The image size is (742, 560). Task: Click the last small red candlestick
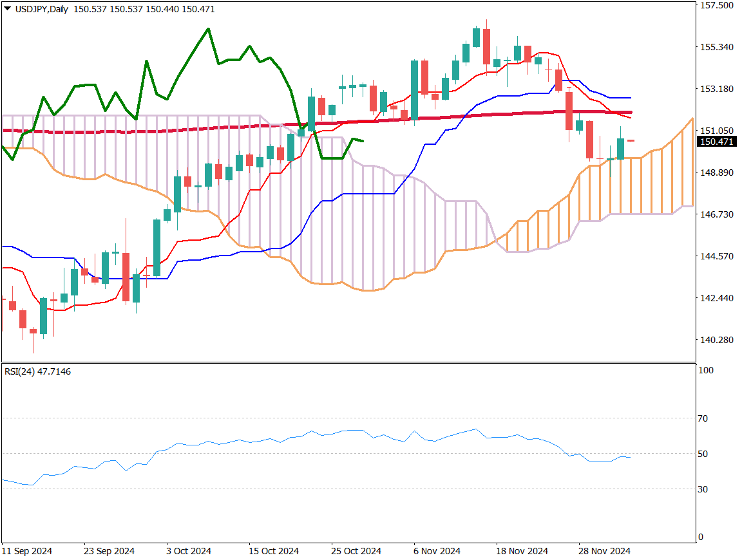click(x=631, y=140)
